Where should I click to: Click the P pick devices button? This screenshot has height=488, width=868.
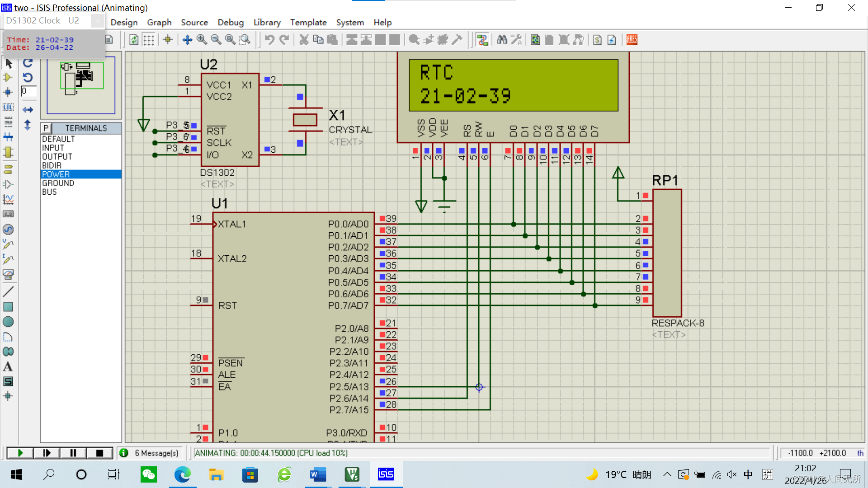(46, 128)
